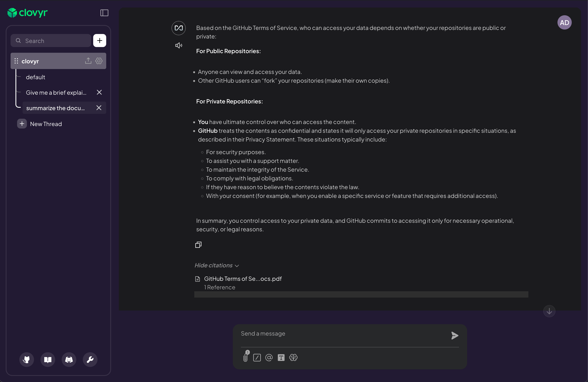
Task: Toggle the sidebar panel icon
Action: [104, 13]
